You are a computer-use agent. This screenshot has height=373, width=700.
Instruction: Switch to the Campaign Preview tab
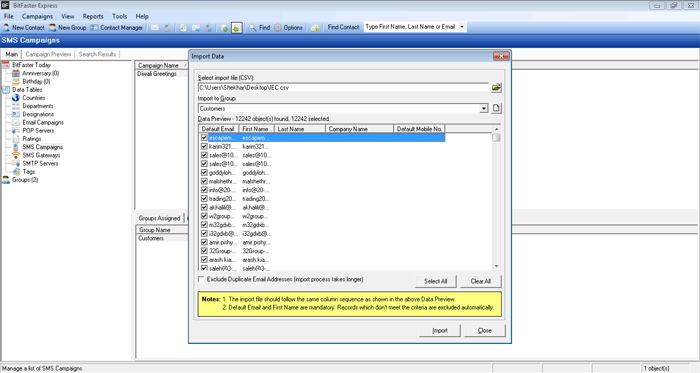(x=48, y=54)
